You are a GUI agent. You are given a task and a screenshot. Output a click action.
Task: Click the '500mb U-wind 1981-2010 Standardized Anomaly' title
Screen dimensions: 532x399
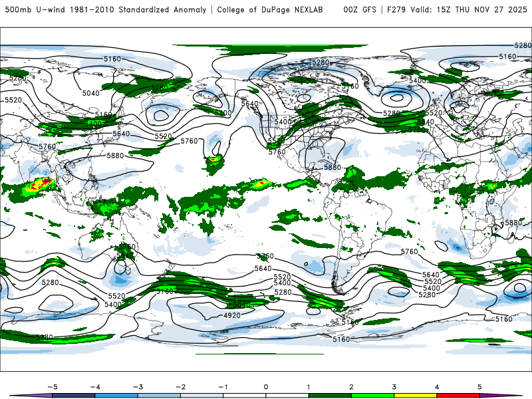click(x=106, y=9)
